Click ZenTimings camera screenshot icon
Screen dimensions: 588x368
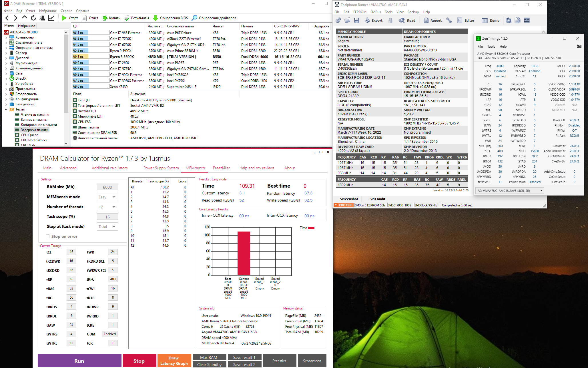click(x=579, y=47)
